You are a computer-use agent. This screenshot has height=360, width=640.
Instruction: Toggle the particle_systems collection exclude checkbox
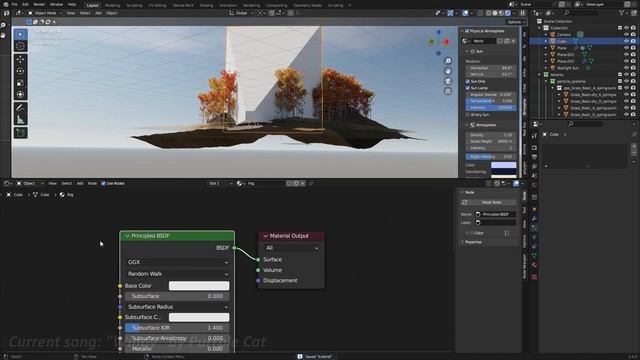[x=620, y=81]
